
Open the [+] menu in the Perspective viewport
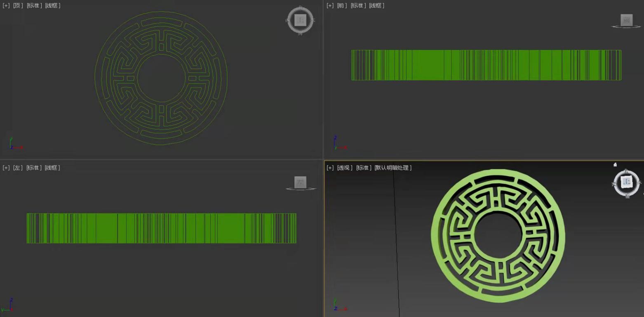[330, 168]
